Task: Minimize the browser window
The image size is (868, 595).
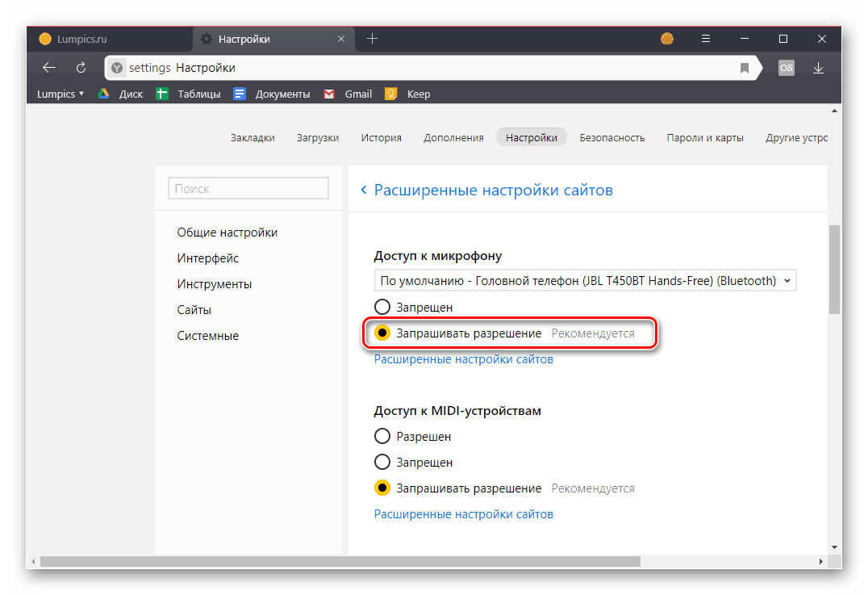Action: 745,39
